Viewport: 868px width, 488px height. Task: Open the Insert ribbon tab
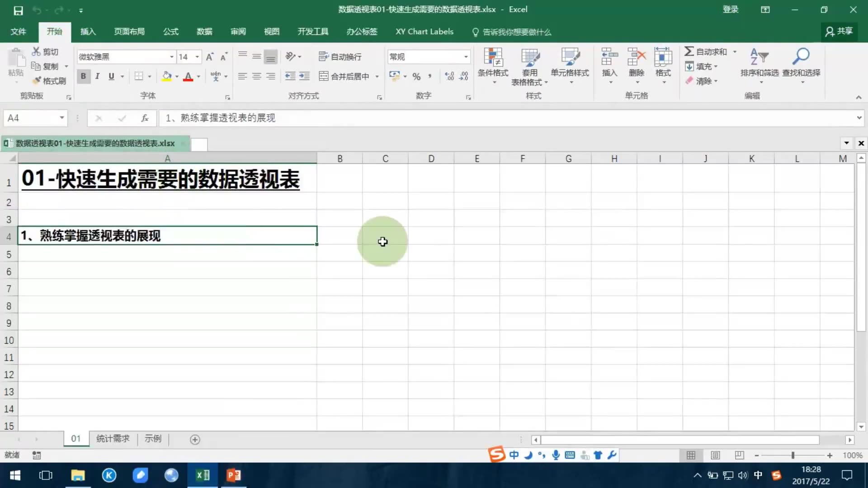[x=88, y=32]
